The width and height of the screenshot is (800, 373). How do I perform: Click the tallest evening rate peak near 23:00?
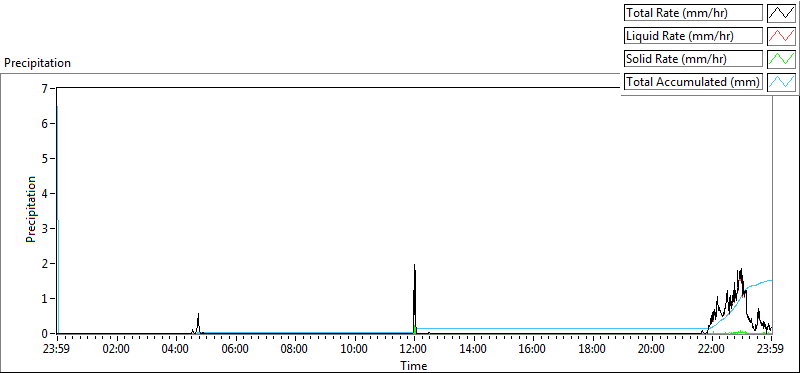click(740, 269)
